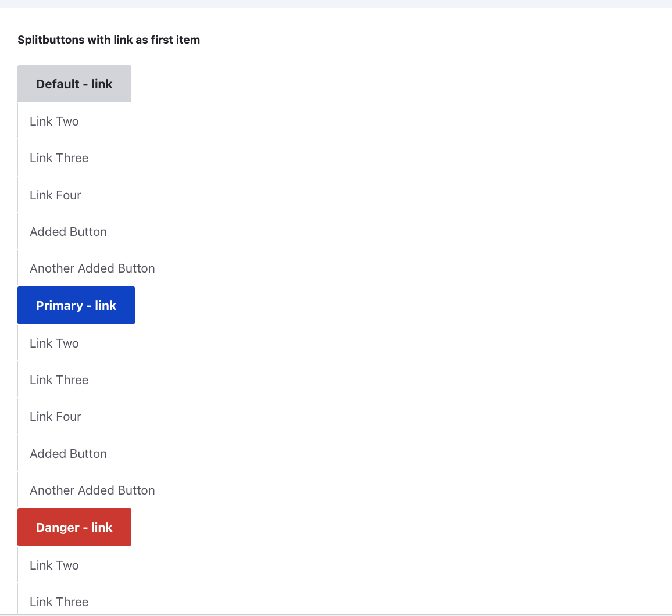This screenshot has height=616, width=672.
Task: Click the second "Added Button" menu entry
Action: coord(68,453)
